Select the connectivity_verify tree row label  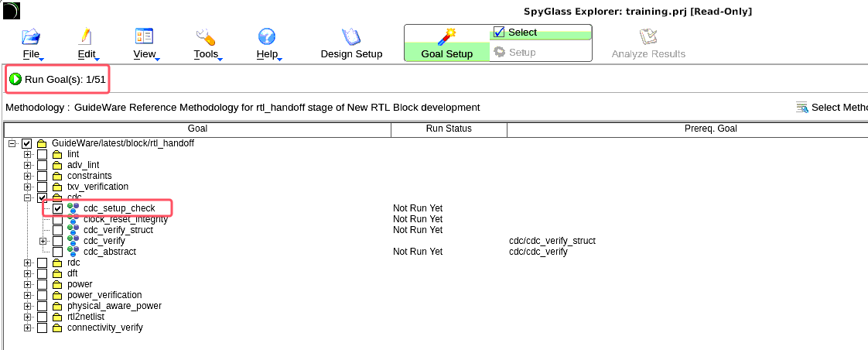[x=105, y=328]
